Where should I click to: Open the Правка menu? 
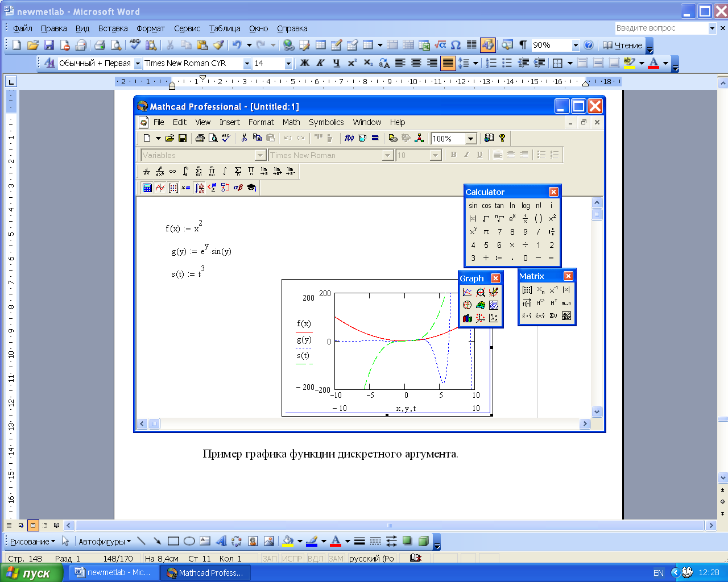coord(53,28)
